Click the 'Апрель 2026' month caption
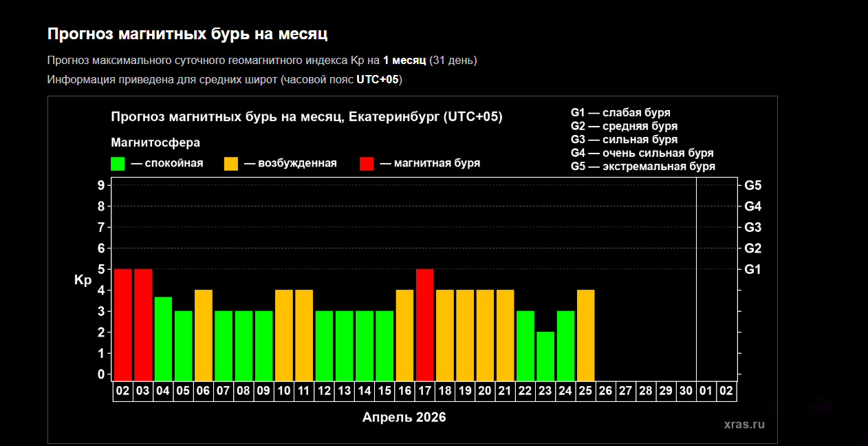 pos(404,417)
